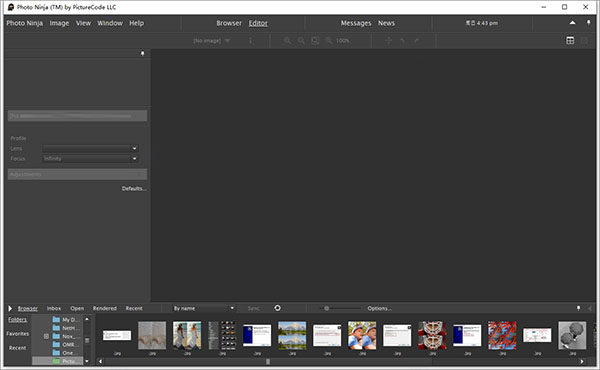Click the 100% zoom button
Image resolution: width=600 pixels, height=370 pixels.
point(337,41)
